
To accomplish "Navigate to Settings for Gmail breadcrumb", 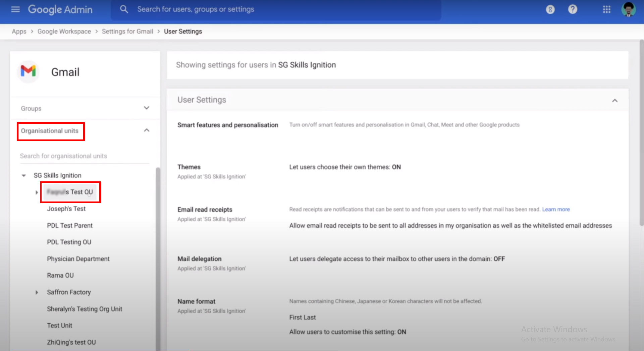I will [x=127, y=32].
